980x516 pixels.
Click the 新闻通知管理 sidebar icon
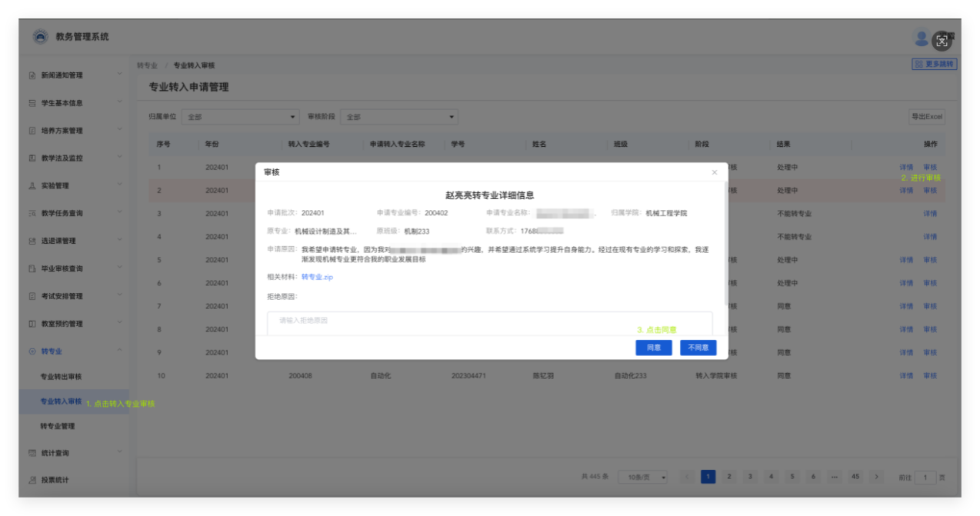point(32,75)
